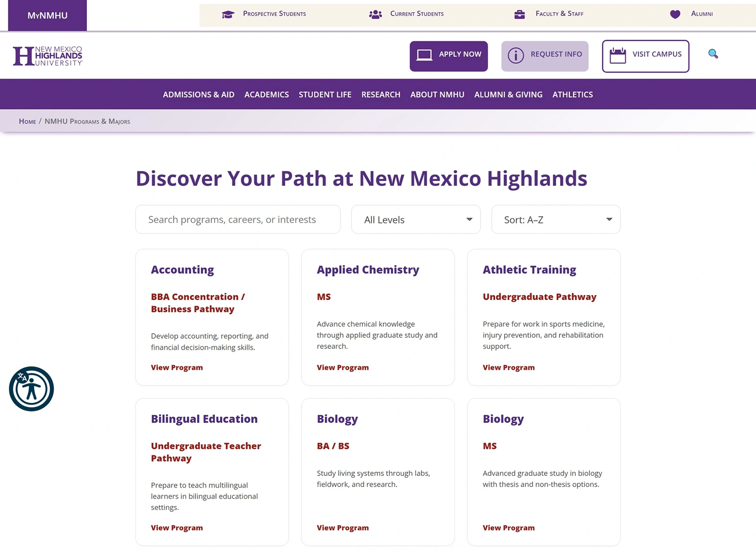Click the BA / BS degree label
The image size is (756, 552).
click(333, 446)
